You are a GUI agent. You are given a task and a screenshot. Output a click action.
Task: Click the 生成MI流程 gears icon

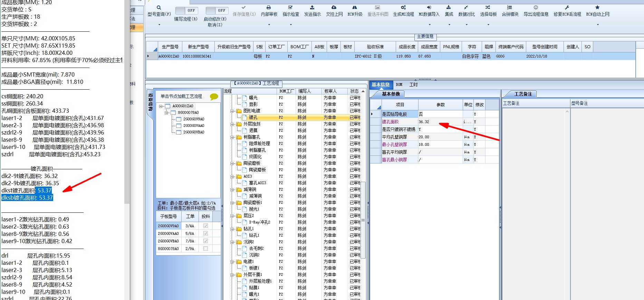pyautogui.click(x=403, y=7)
